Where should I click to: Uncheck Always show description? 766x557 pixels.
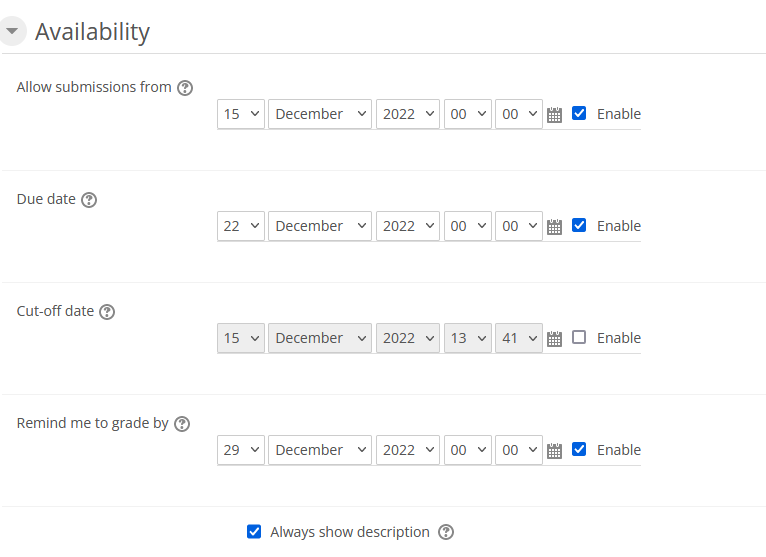(x=254, y=532)
